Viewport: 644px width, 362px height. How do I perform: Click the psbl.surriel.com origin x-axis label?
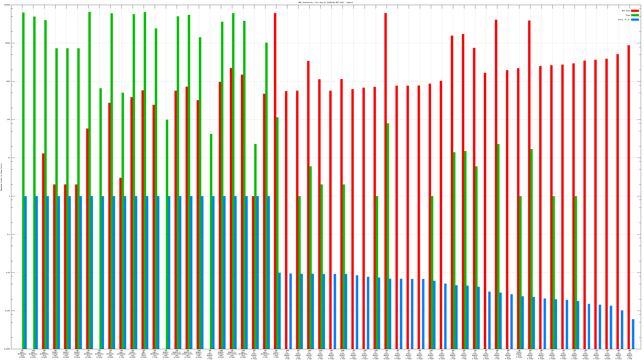click(132, 354)
